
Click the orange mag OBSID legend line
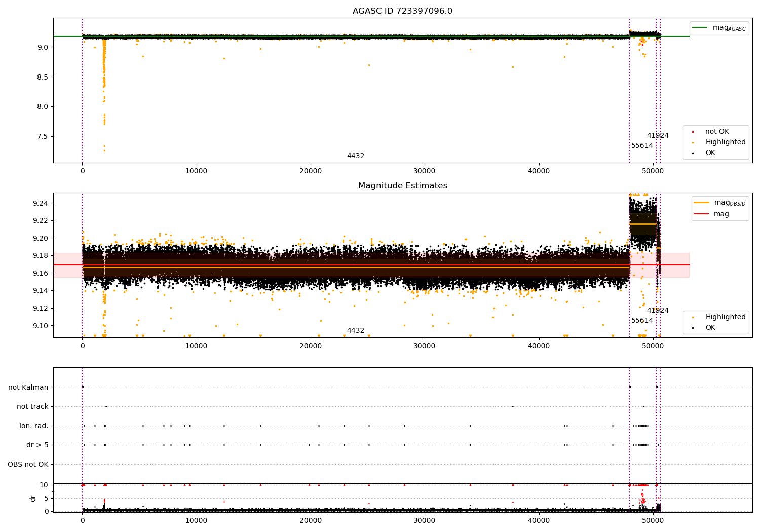702,203
